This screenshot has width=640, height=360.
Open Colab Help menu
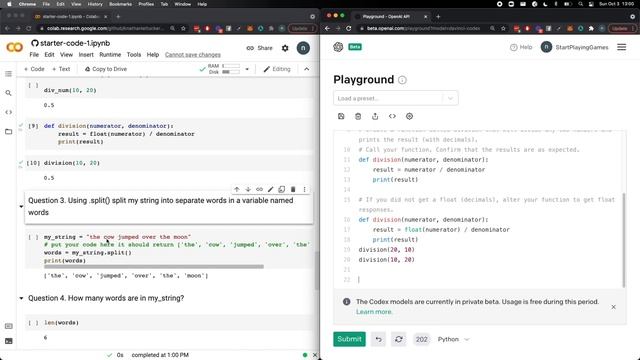point(153,55)
